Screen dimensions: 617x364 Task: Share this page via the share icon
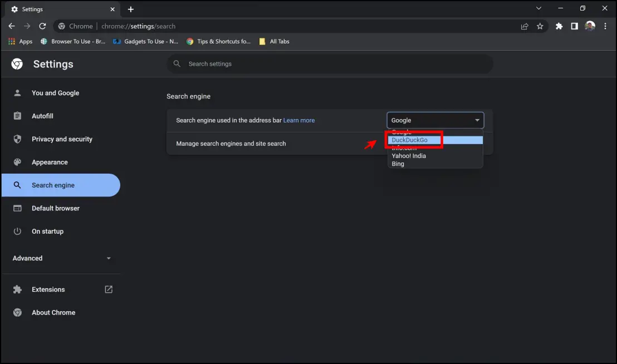tap(525, 26)
